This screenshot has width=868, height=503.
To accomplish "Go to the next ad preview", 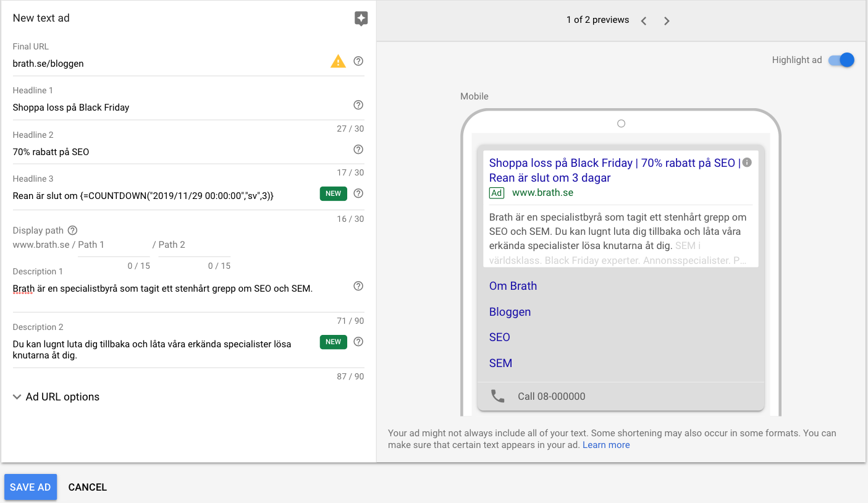I will point(667,20).
